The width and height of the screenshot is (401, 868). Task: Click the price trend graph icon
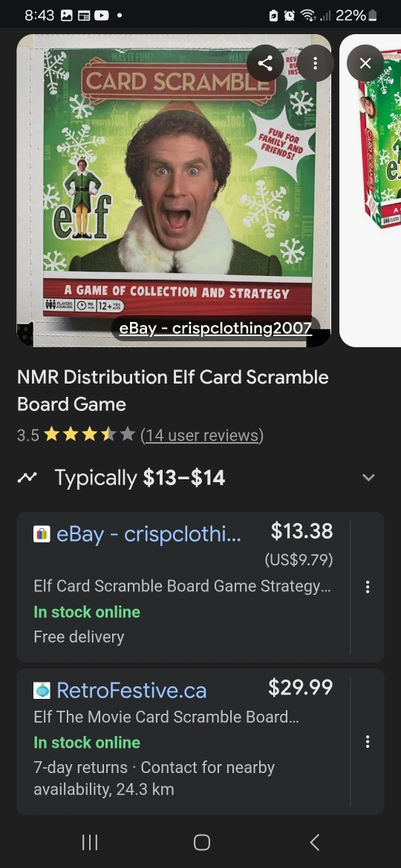click(x=27, y=477)
